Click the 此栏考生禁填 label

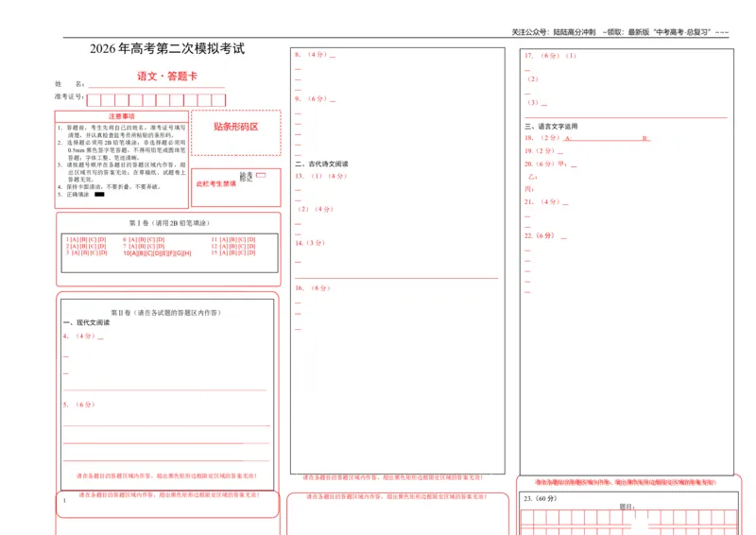coord(216,183)
